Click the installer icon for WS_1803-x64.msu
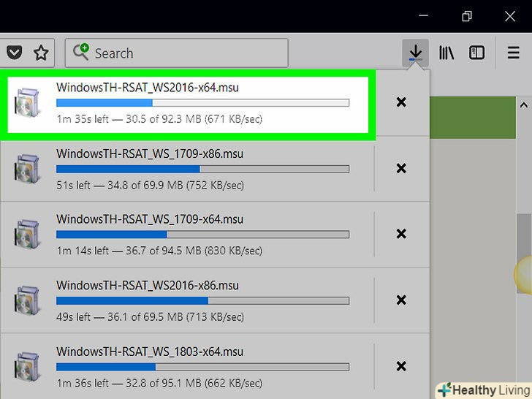 [x=28, y=366]
